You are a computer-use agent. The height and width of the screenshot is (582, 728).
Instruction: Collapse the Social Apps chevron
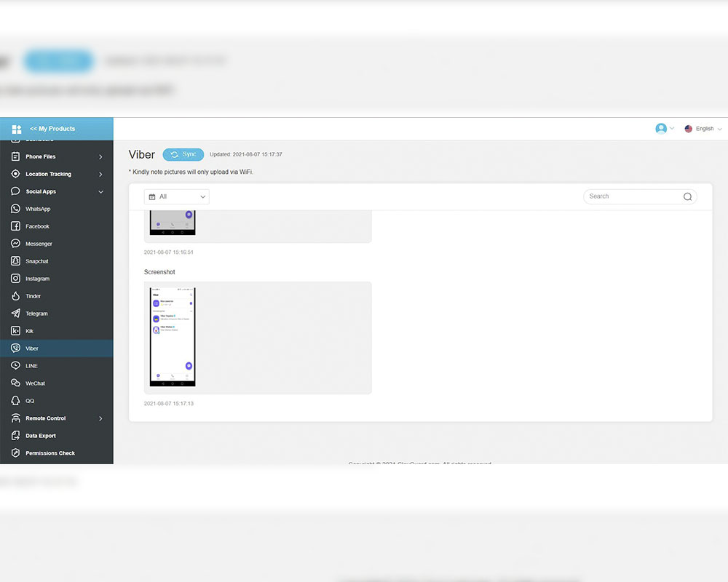[100, 191]
